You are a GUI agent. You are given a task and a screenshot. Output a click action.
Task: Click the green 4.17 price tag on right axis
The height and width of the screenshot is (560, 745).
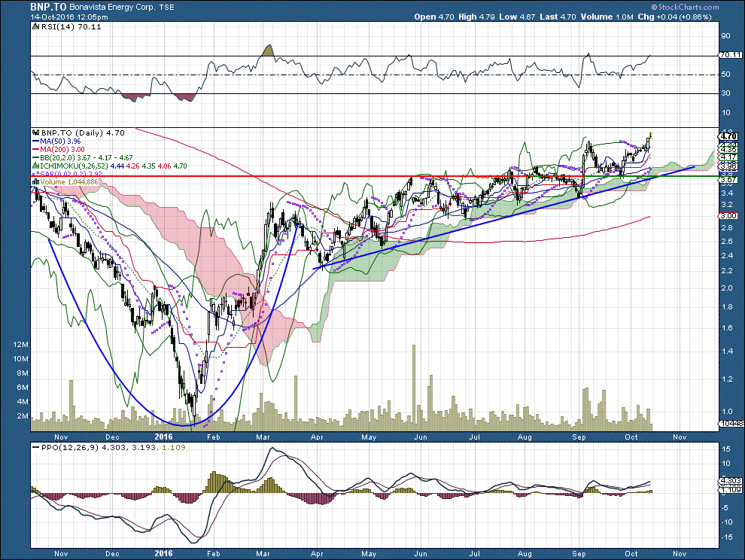click(x=728, y=157)
